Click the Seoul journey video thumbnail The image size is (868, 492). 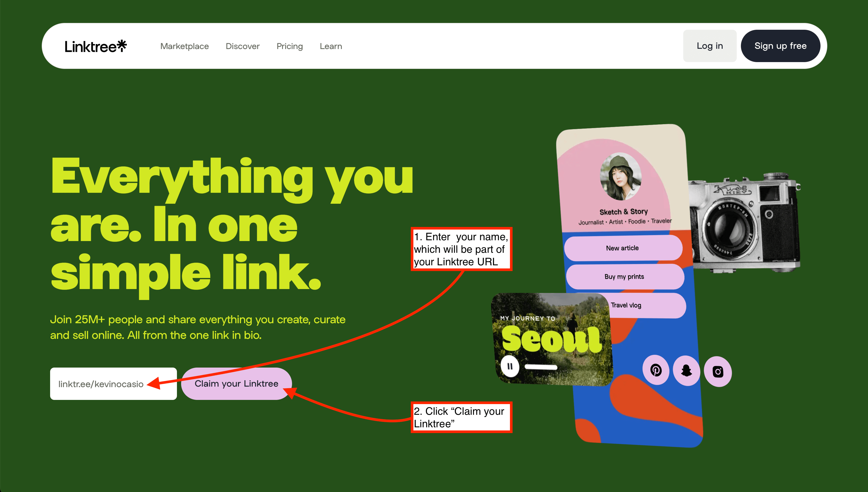coord(552,339)
